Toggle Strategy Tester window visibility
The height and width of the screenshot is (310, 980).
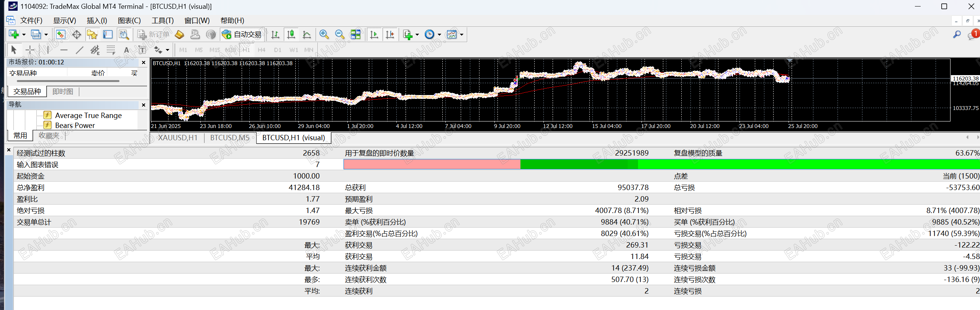[124, 34]
